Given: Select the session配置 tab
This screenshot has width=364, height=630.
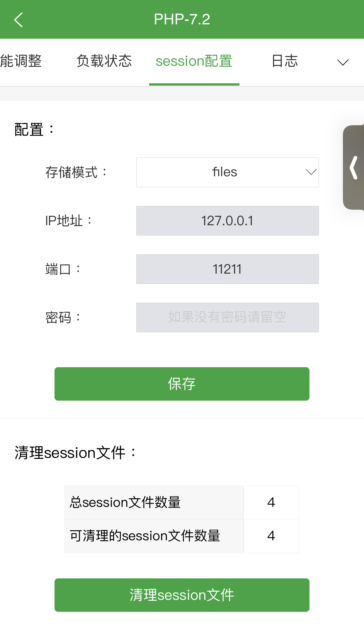Looking at the screenshot, I should click(194, 61).
